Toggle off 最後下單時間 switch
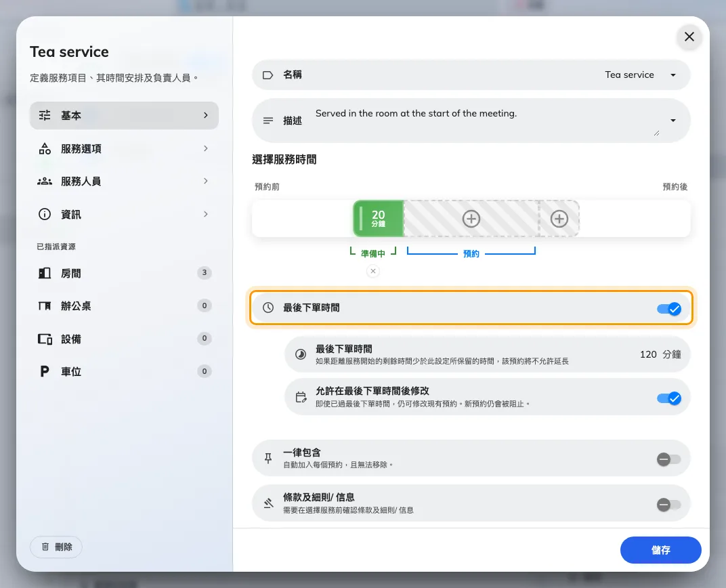This screenshot has height=588, width=726. pyautogui.click(x=669, y=309)
